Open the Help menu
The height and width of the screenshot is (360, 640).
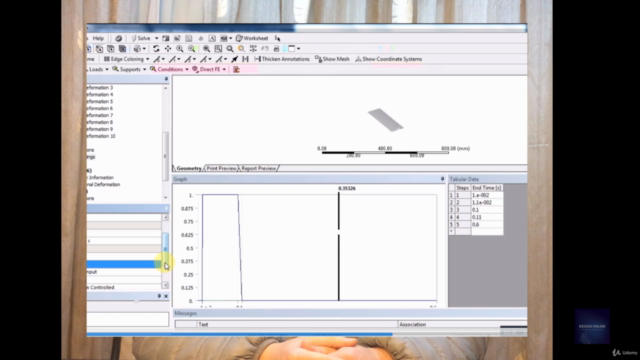(x=98, y=38)
